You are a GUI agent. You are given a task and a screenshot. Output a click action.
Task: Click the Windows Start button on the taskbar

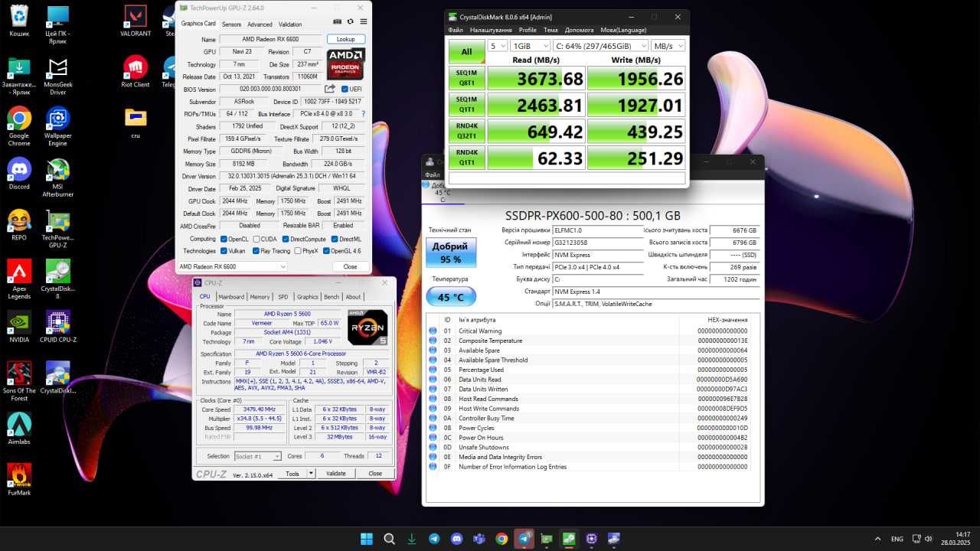367,539
